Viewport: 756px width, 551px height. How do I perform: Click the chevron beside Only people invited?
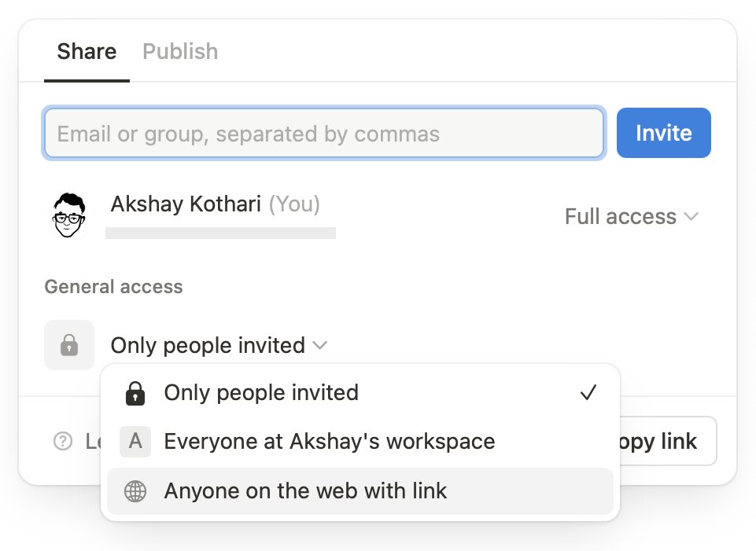[x=320, y=345]
